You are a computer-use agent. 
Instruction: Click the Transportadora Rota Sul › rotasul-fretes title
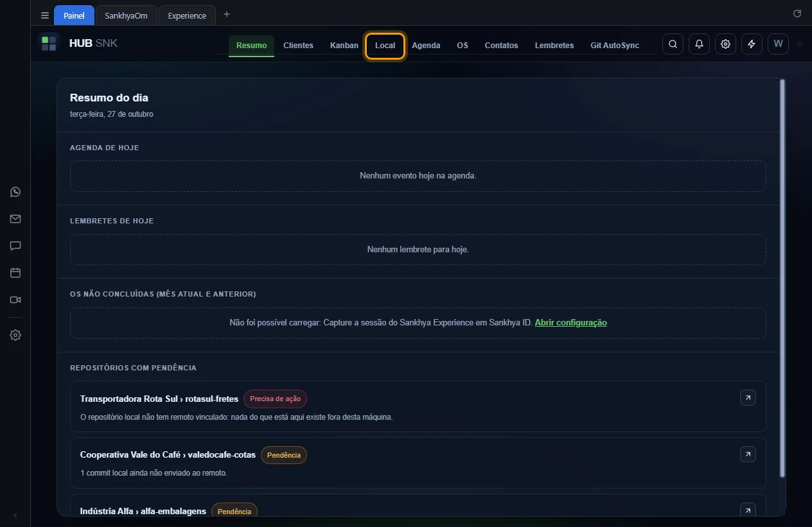159,399
